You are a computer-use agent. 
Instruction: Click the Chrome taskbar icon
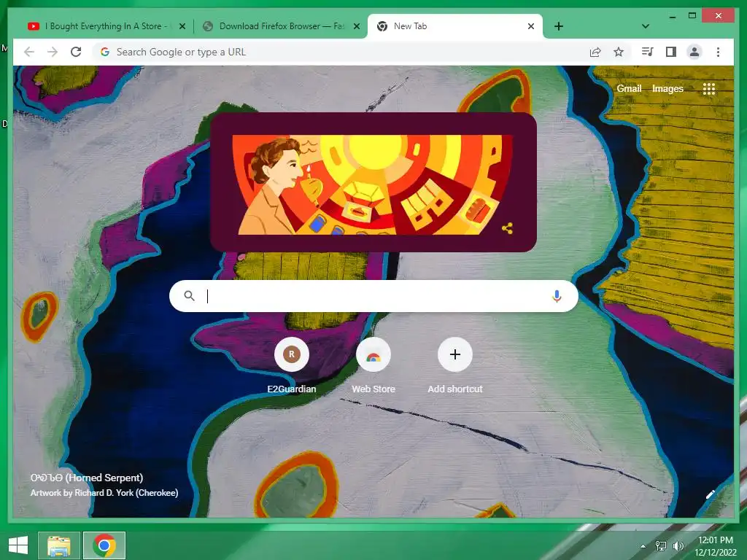[104, 545]
